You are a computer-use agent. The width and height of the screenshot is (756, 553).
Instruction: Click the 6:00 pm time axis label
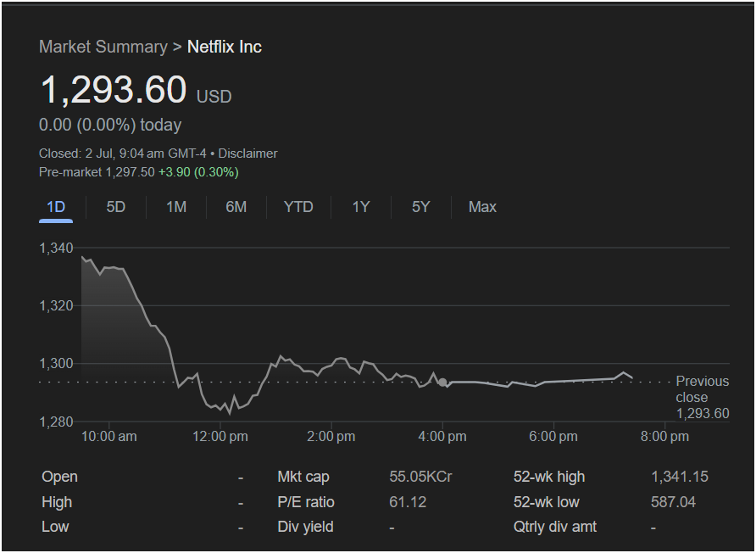point(553,437)
